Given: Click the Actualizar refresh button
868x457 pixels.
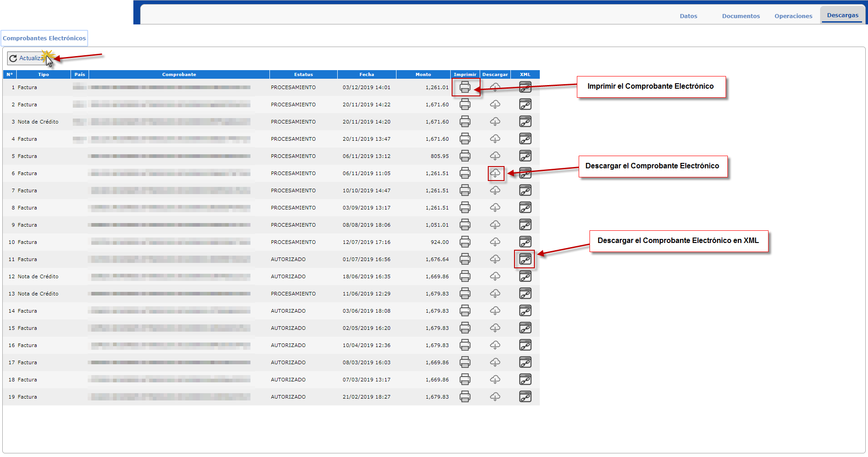Looking at the screenshot, I should click(27, 58).
